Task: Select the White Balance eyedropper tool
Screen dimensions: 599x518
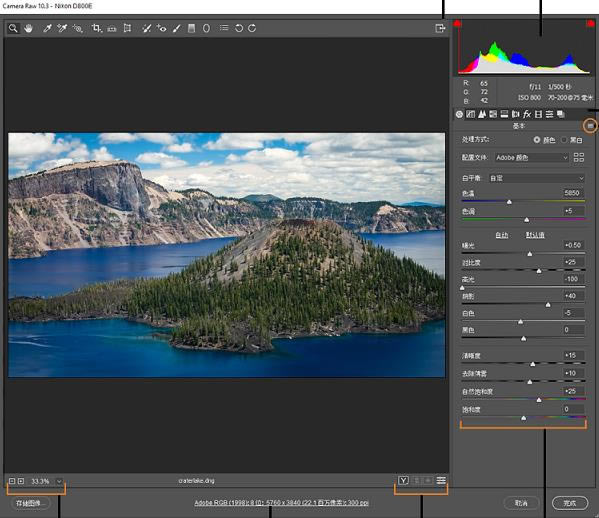Action: tap(47, 28)
